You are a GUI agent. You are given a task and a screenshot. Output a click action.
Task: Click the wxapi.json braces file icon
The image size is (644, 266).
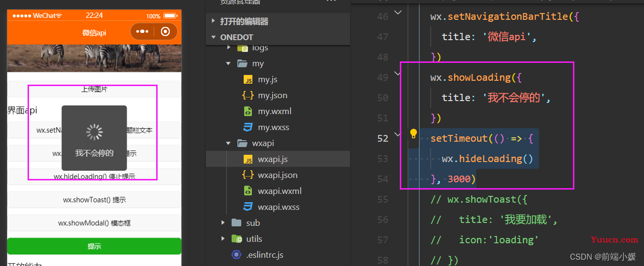pos(248,176)
